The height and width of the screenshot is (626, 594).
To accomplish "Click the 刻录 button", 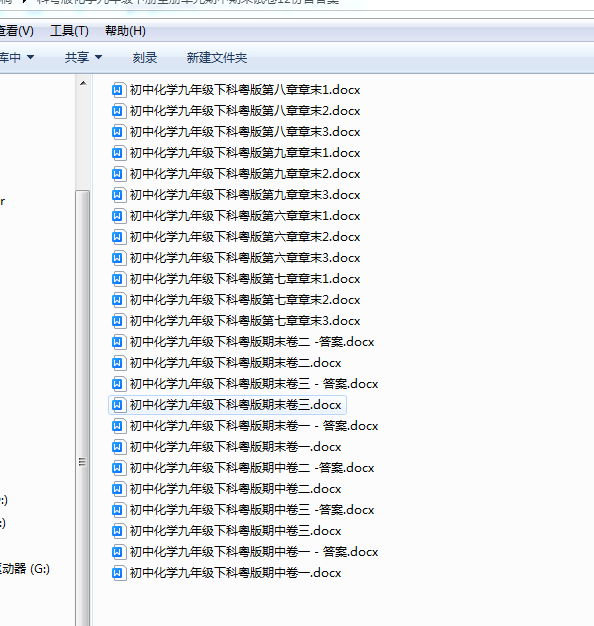I will point(145,58).
